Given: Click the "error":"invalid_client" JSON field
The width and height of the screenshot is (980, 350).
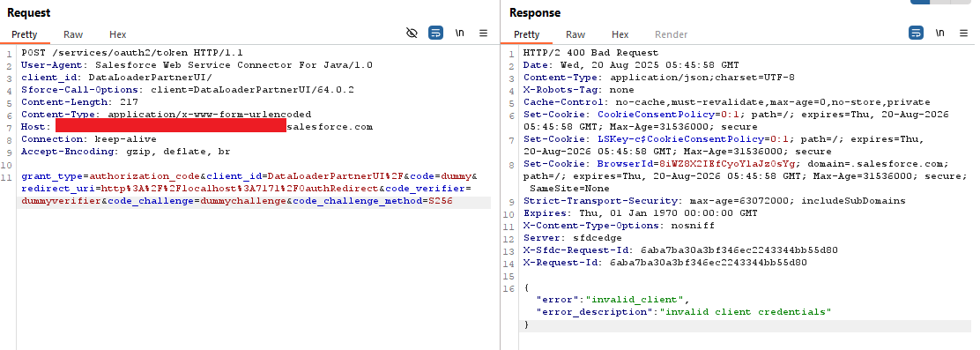Looking at the screenshot, I should click(612, 300).
